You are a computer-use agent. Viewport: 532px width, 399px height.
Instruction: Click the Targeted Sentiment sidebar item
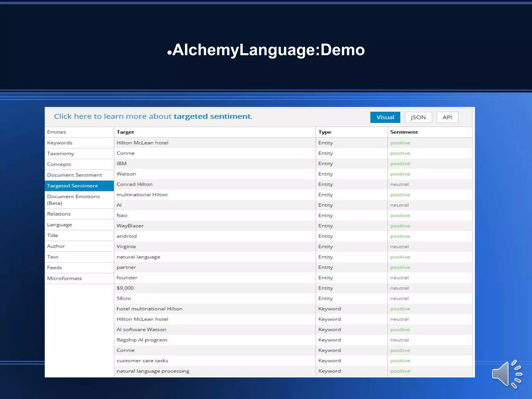(x=73, y=186)
